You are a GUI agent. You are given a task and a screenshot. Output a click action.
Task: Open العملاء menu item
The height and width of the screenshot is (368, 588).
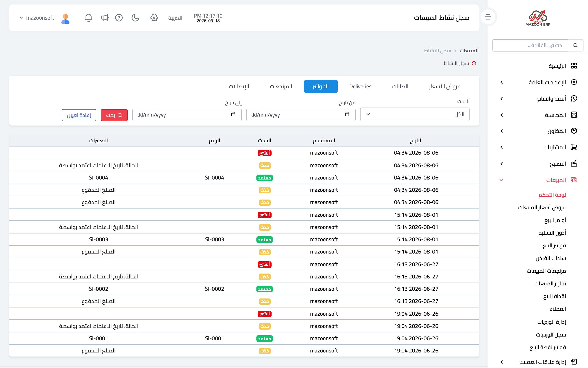pos(558,309)
